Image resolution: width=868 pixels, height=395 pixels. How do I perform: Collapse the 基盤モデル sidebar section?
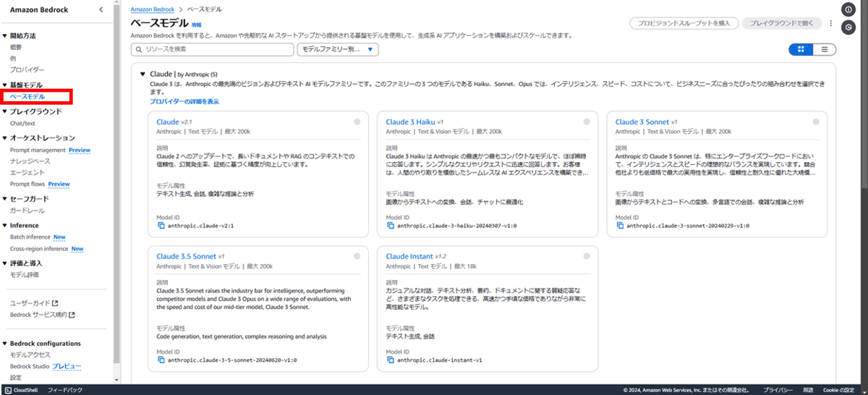4,85
